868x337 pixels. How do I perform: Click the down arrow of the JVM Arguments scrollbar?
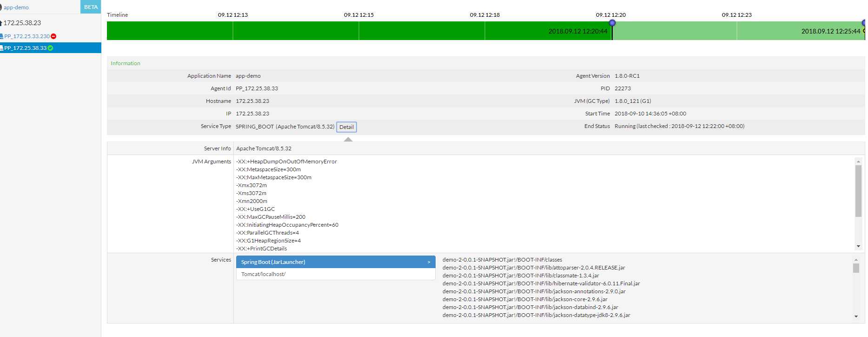tap(858, 246)
